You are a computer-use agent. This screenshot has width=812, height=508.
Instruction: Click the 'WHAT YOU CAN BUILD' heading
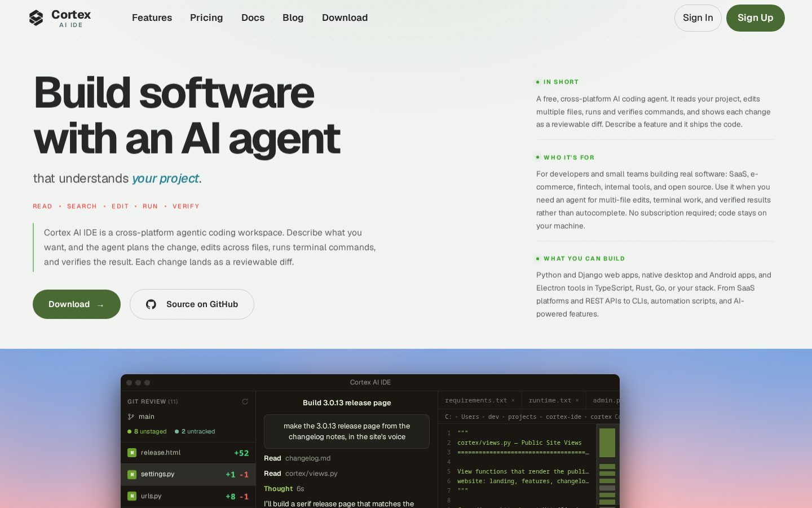(x=584, y=259)
